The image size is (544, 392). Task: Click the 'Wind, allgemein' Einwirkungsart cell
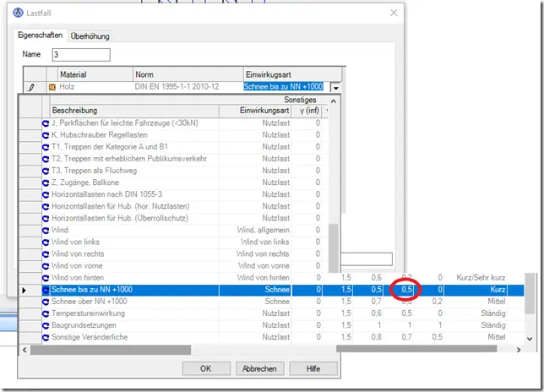pos(264,231)
